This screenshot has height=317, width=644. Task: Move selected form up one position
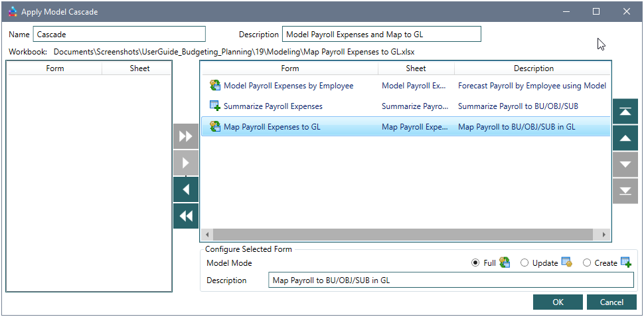point(625,138)
